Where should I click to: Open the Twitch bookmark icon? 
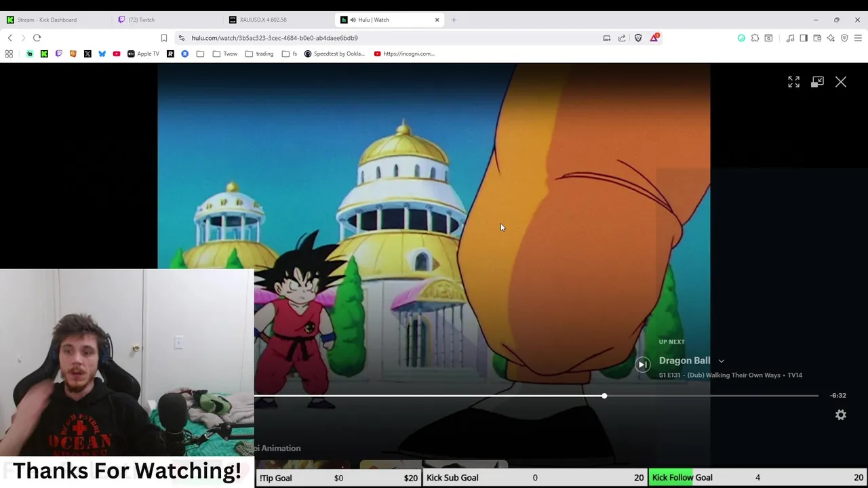point(58,54)
